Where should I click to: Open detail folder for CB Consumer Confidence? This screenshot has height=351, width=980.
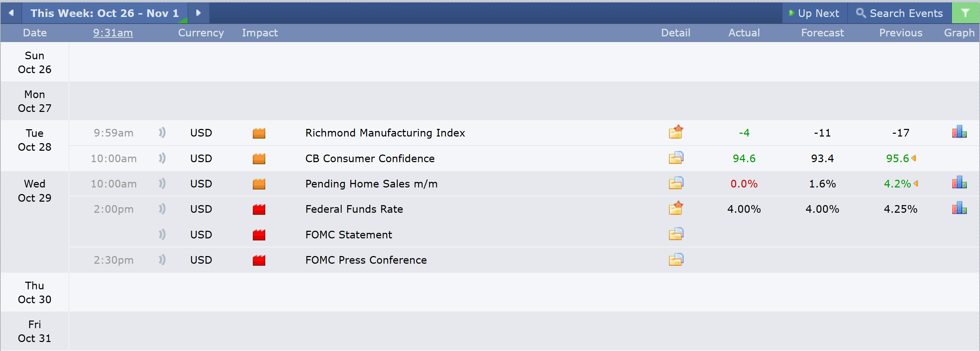coord(676,158)
